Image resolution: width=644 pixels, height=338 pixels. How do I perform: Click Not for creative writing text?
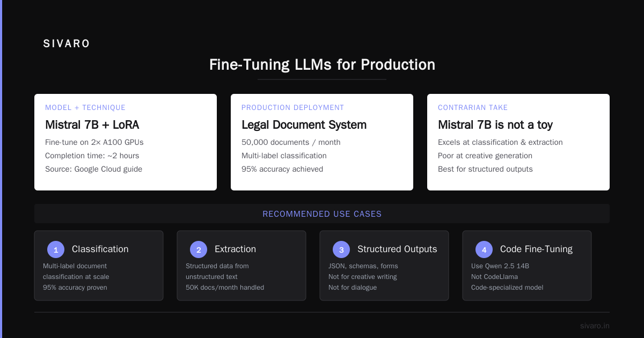click(x=363, y=276)
